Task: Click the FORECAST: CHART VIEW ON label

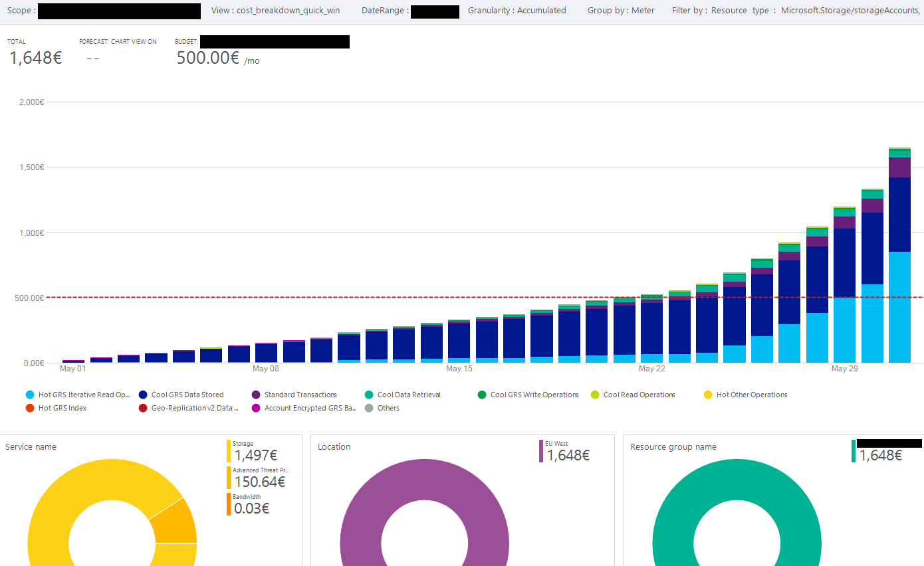Action: point(118,42)
